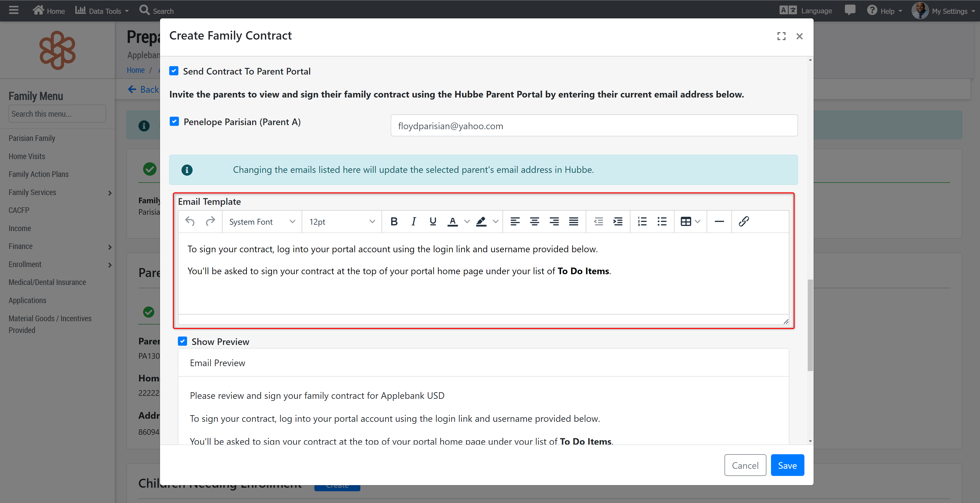Toggle underline in the email template
The height and width of the screenshot is (503, 980).
coord(433,221)
